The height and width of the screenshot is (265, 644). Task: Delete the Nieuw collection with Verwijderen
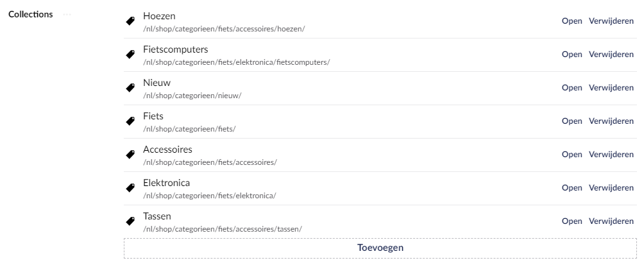click(x=611, y=88)
